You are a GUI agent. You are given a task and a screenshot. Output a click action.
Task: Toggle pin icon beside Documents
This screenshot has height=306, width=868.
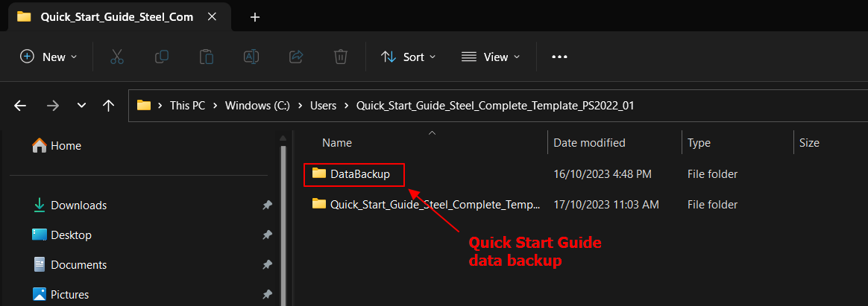pos(267,265)
